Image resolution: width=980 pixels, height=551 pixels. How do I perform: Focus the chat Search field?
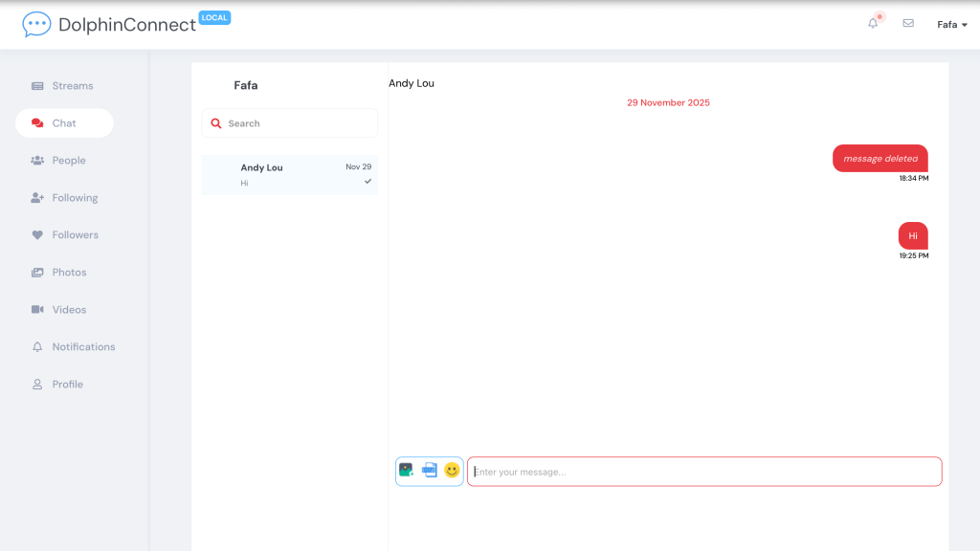pos(299,123)
